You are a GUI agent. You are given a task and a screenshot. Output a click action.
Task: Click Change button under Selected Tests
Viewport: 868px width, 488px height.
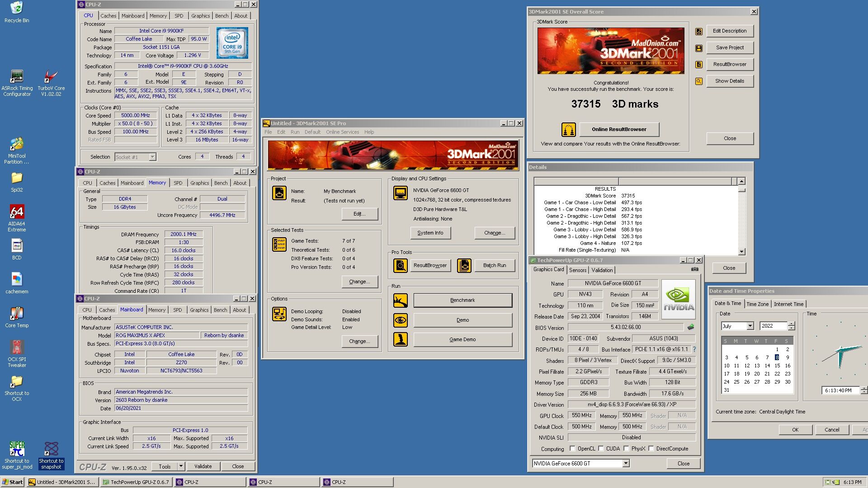(x=359, y=282)
